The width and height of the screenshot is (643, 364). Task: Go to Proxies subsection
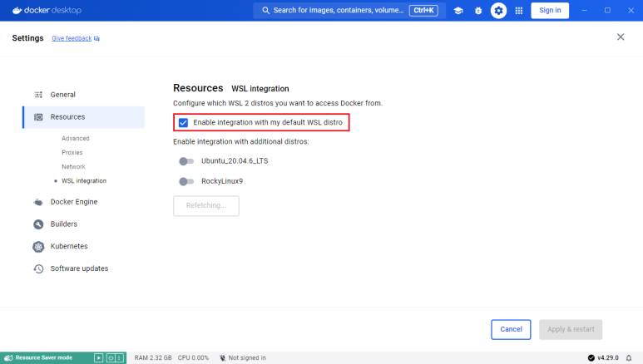72,152
